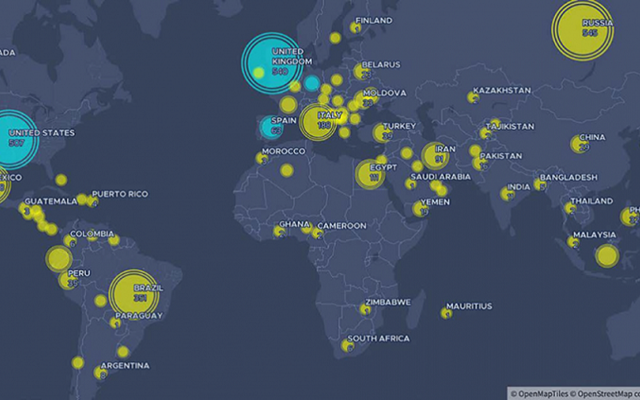Select the Argentina marker dot
Image resolution: width=640 pixels, height=400 pixels.
point(100,372)
